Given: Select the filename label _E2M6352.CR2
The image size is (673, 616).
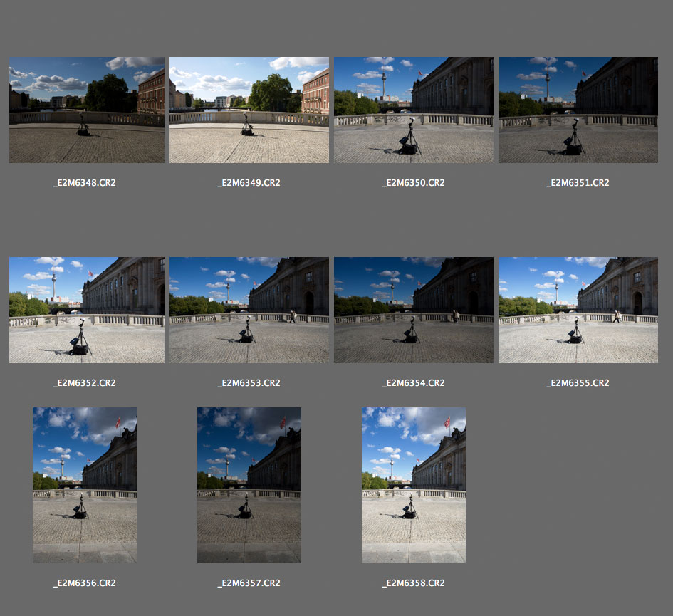Looking at the screenshot, I should [x=85, y=383].
